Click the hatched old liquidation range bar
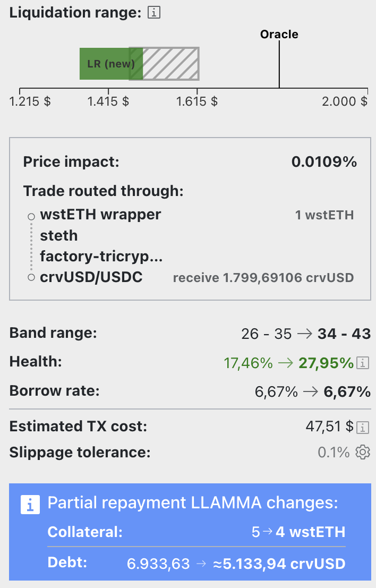This screenshot has width=376, height=588. [164, 64]
